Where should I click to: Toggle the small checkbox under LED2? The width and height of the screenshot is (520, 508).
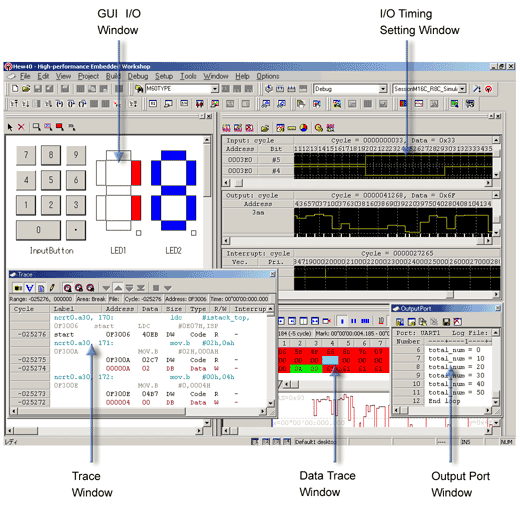pyautogui.click(x=193, y=233)
